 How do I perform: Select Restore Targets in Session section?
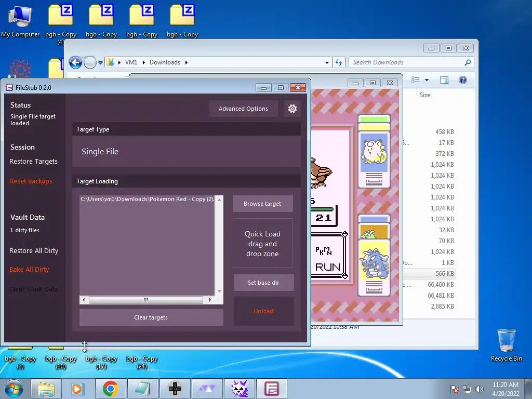(x=34, y=162)
